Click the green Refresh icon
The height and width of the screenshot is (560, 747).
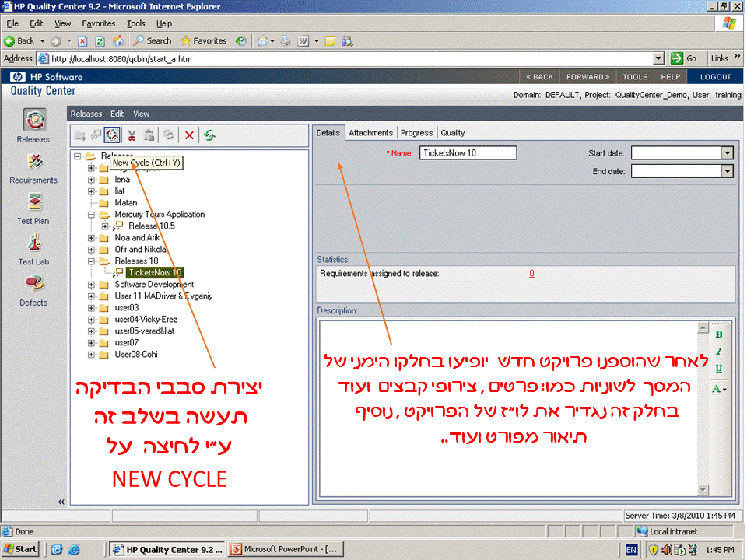pos(209,135)
